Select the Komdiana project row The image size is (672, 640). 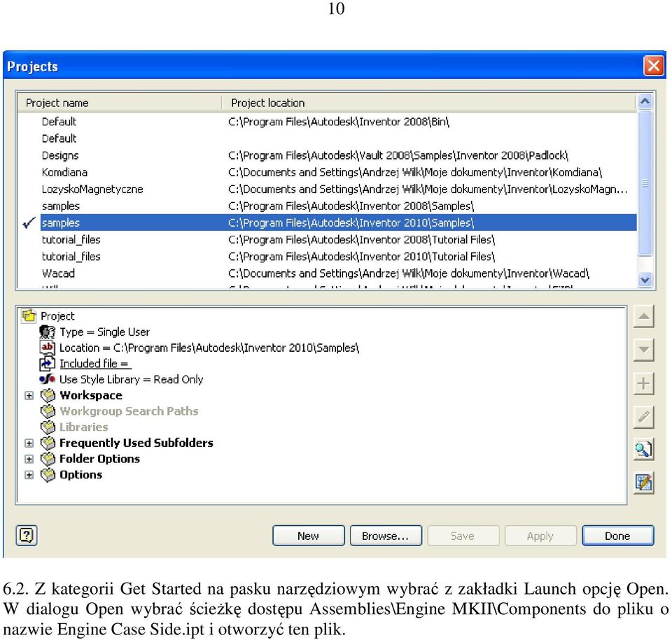point(328,172)
